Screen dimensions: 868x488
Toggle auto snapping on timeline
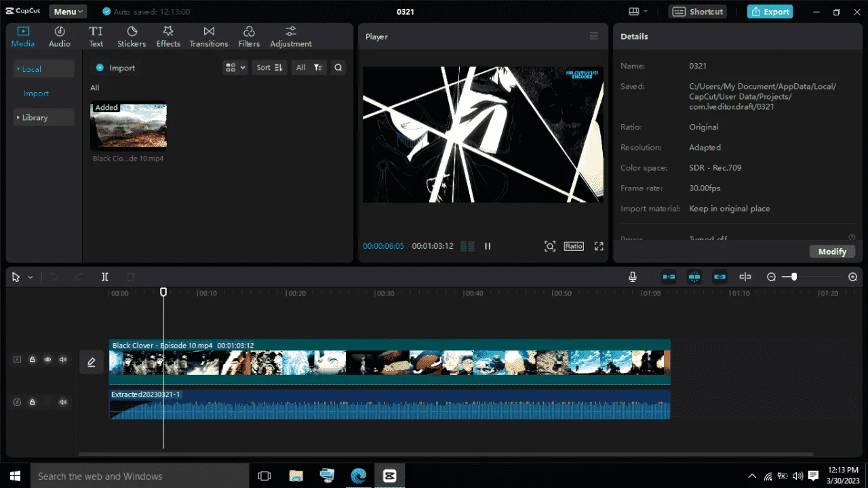[x=694, y=277]
